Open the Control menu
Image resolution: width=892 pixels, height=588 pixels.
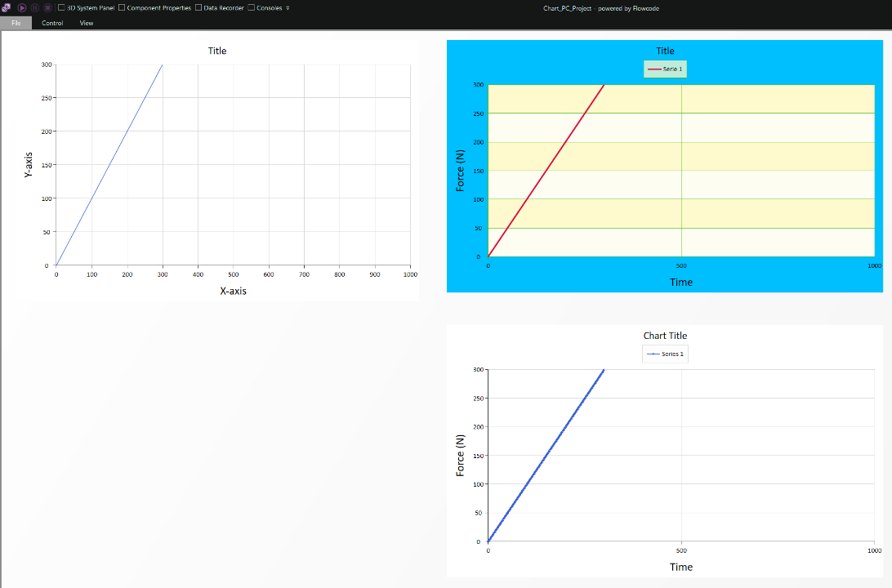point(52,23)
